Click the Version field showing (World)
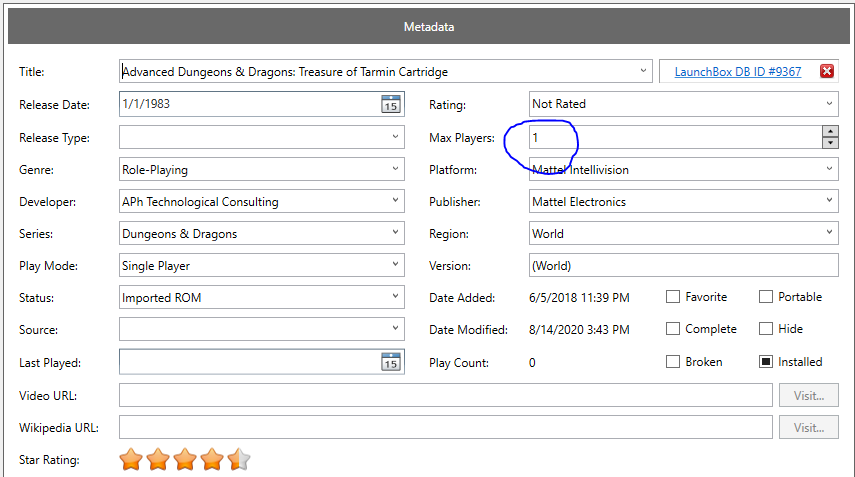The height and width of the screenshot is (477, 855). (684, 265)
